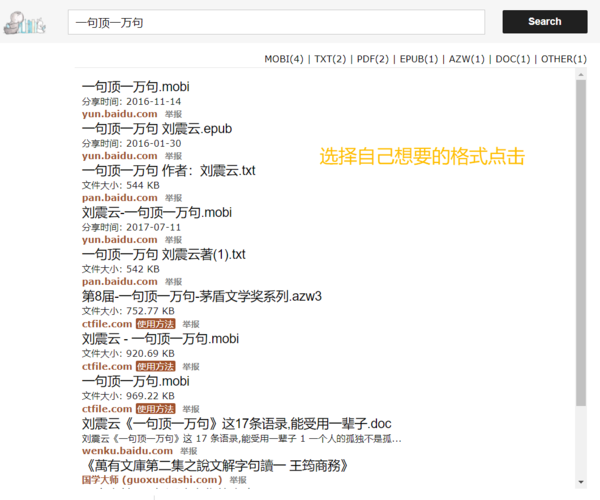Open the 茅盾文学奖系列.azw3 result
The height and width of the screenshot is (500, 600).
201,296
